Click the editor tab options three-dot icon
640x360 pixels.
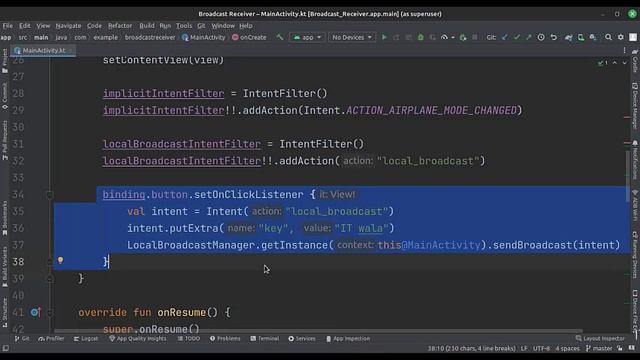click(624, 50)
